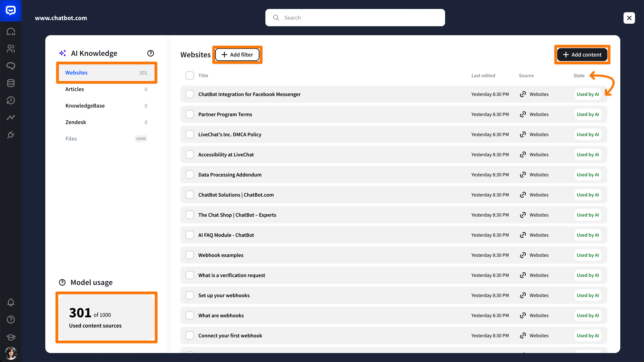644x362 pixels.
Task: Open the chat bubbles sidebar icon
Action: tap(11, 32)
